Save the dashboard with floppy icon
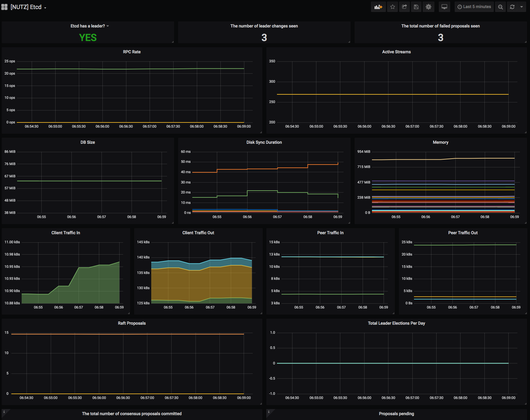 coord(416,7)
